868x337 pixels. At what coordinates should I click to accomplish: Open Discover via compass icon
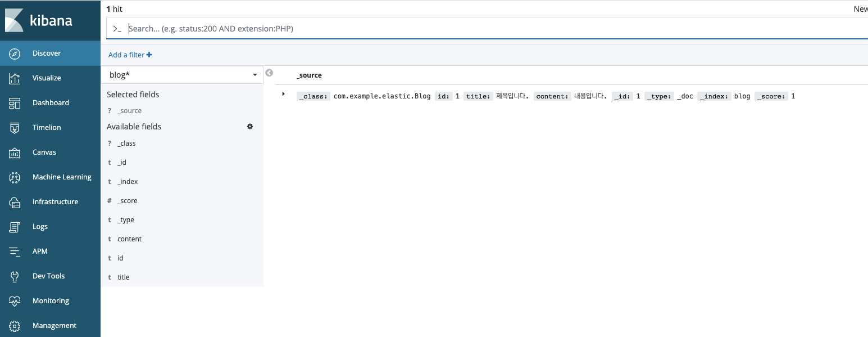[x=15, y=53]
